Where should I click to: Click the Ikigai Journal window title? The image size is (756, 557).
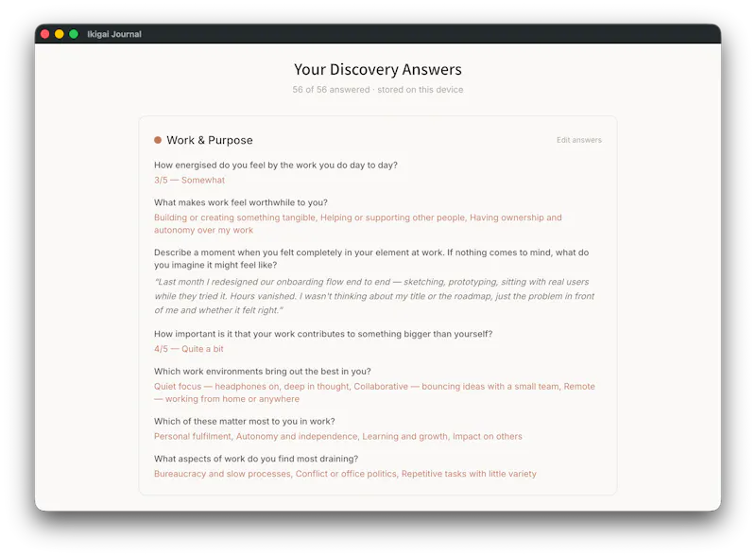click(114, 34)
